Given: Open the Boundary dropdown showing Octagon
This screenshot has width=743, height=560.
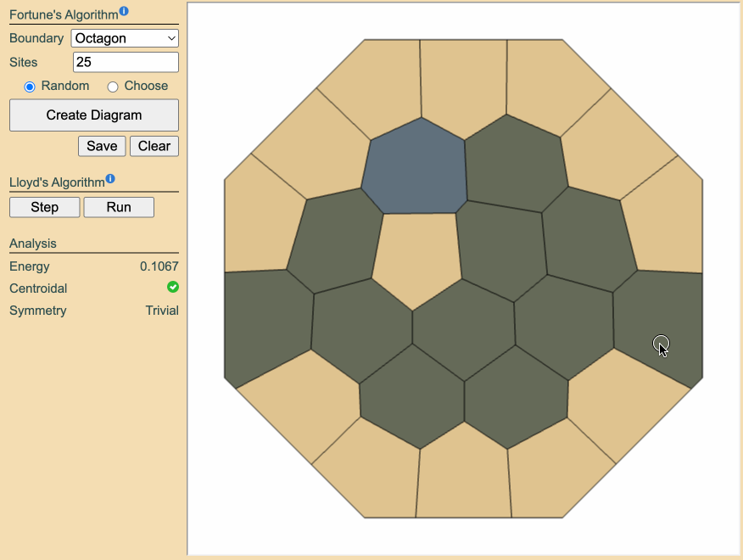Looking at the screenshot, I should pyautogui.click(x=125, y=38).
